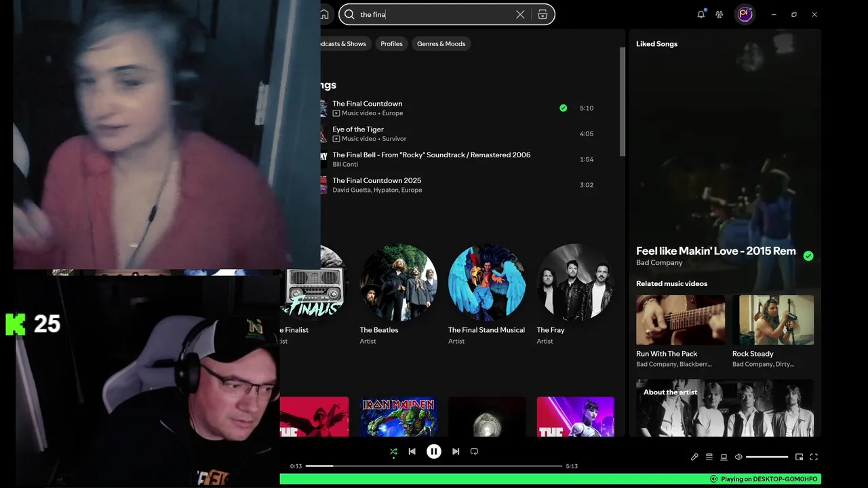868x488 pixels.
Task: Click The Final Countdown 2025 cover art
Action: click(323, 185)
